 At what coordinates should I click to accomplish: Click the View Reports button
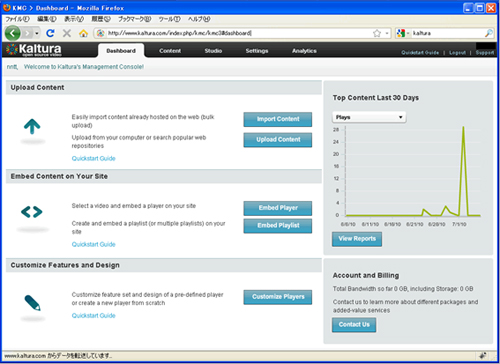(357, 239)
